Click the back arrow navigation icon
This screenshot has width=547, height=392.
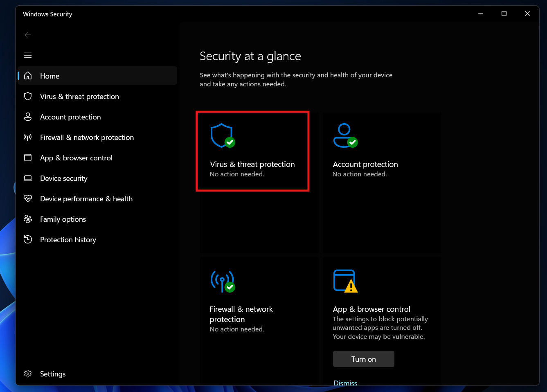[x=27, y=35]
